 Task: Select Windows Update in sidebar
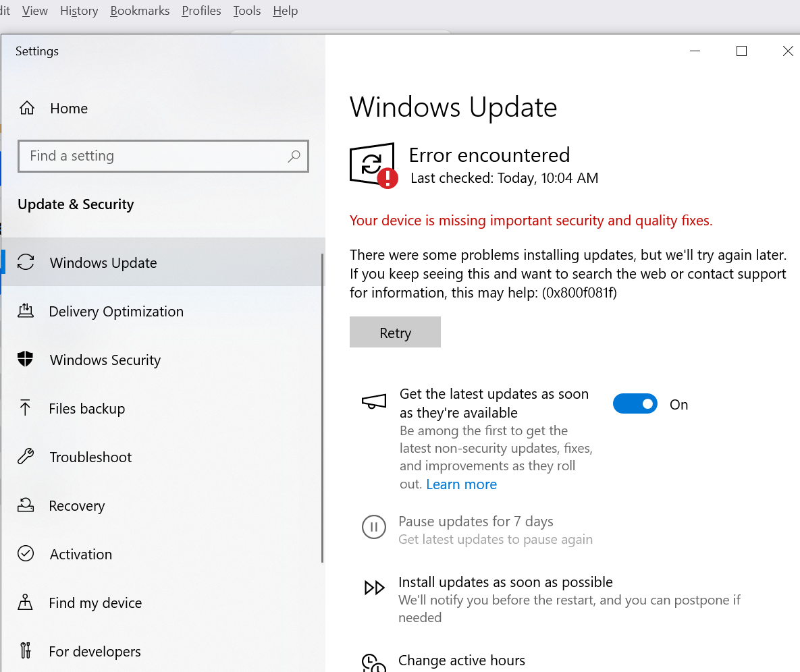(162, 262)
